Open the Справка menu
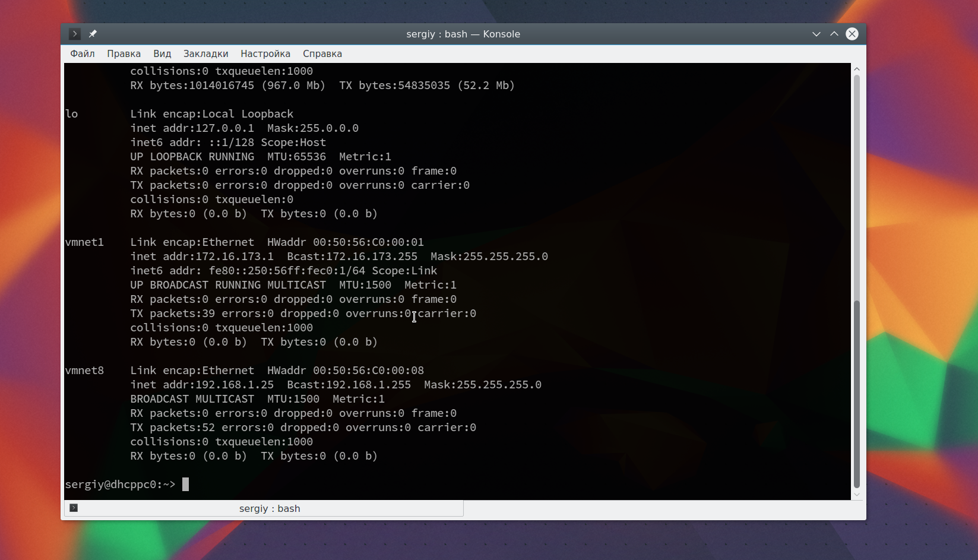The image size is (978, 560). click(x=322, y=53)
